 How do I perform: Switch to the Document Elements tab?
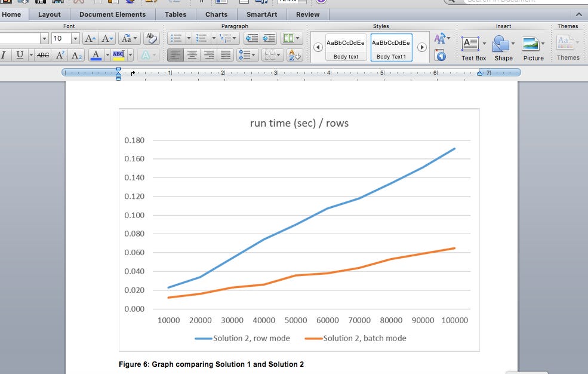click(112, 14)
